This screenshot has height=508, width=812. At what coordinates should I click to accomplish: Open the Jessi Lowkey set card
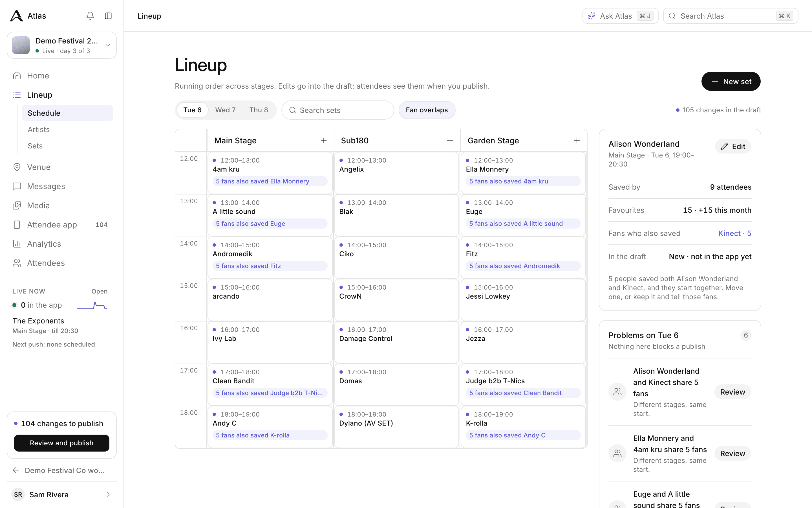523,300
